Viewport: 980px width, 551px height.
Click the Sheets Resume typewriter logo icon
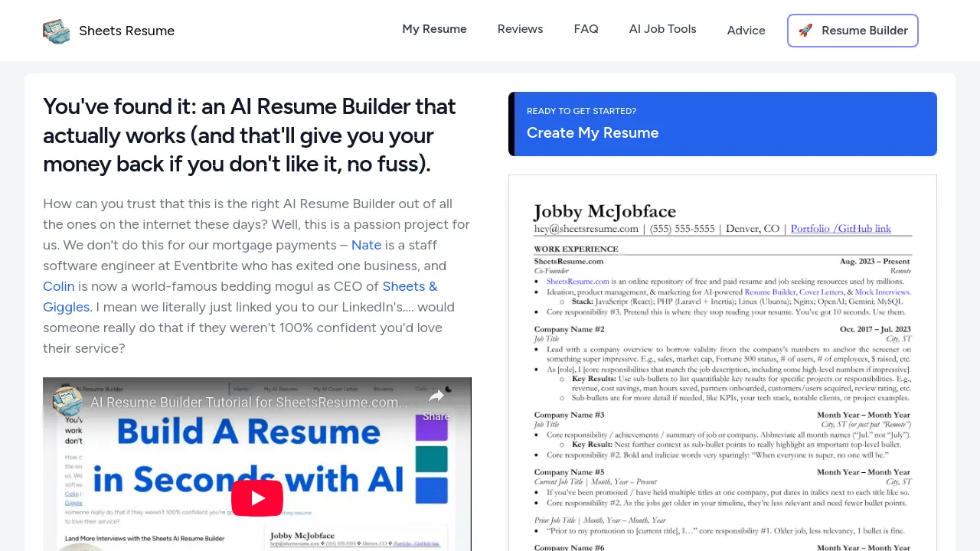coord(56,31)
